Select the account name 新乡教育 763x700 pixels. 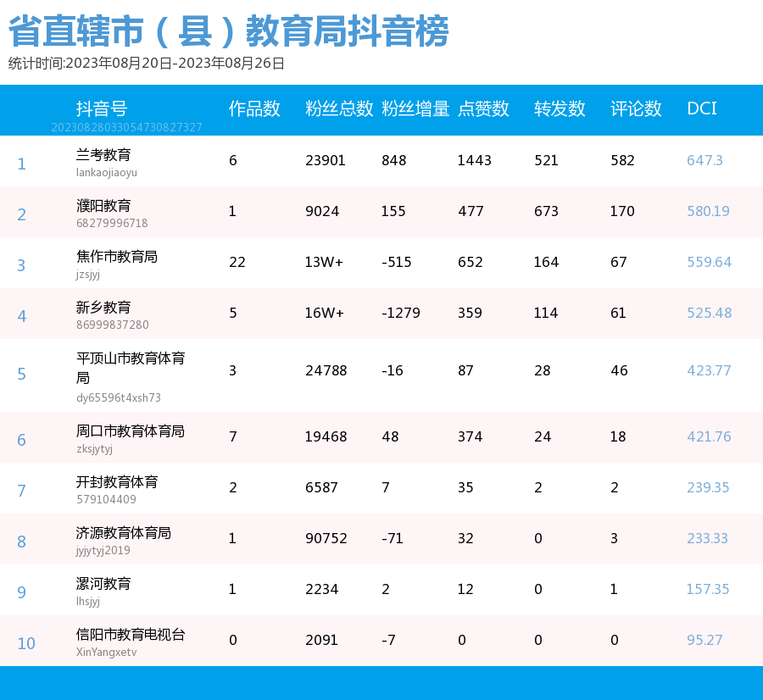(103, 308)
